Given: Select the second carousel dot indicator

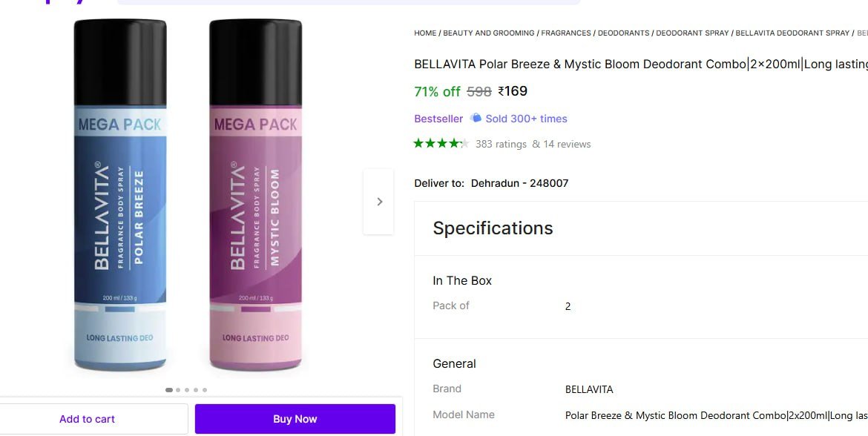Looking at the screenshot, I should tap(178, 390).
